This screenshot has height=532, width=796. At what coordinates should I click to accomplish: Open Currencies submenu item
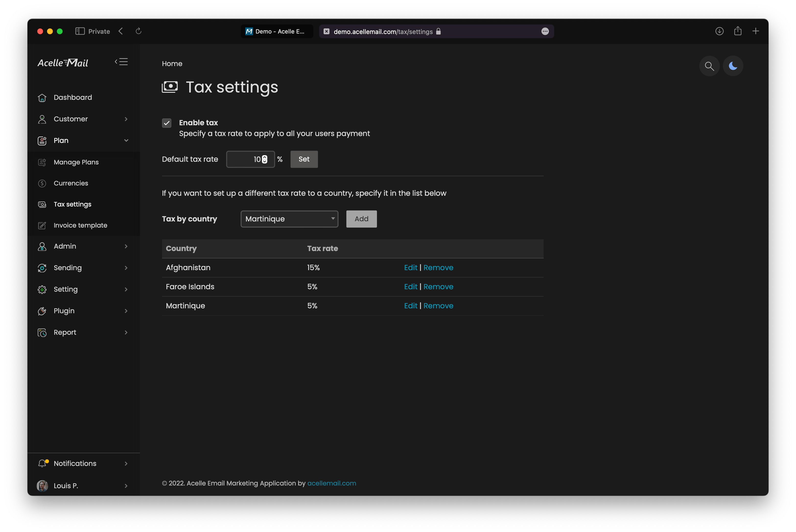[x=83, y=183]
